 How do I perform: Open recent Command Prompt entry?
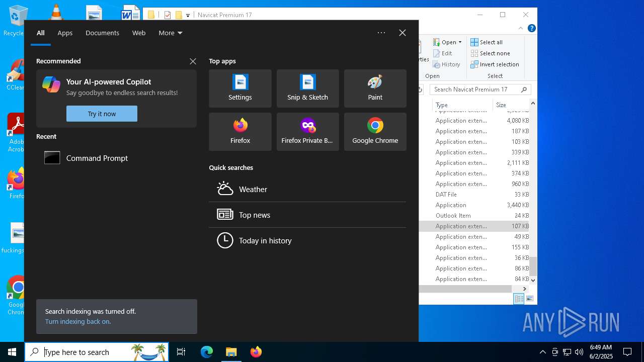coord(116,158)
